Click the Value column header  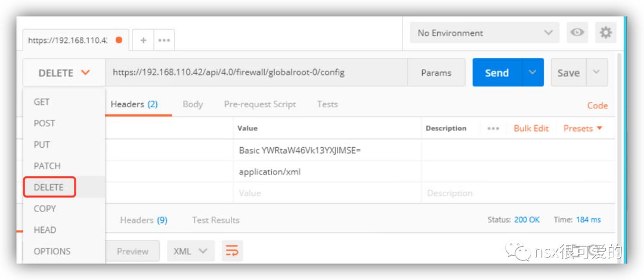coord(247,128)
